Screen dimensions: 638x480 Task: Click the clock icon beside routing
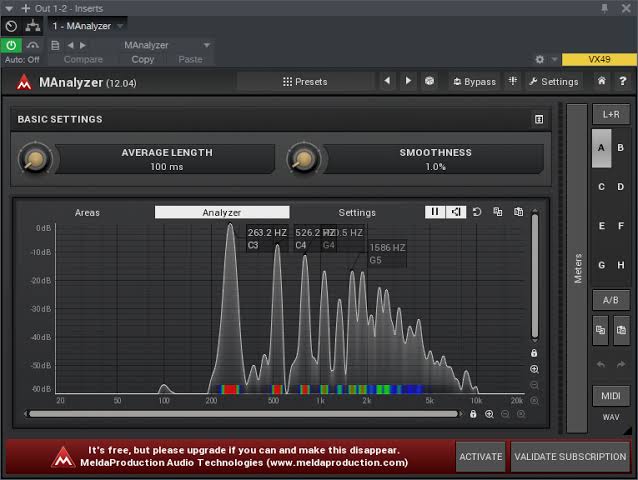pos(11,26)
